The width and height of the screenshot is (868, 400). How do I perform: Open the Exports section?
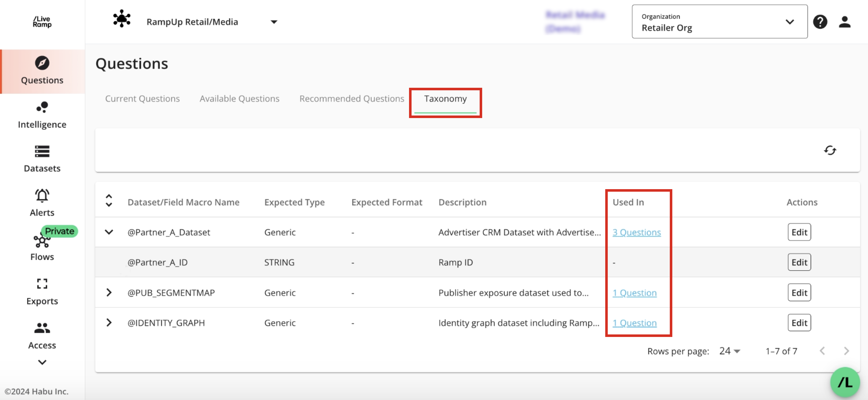(x=42, y=292)
